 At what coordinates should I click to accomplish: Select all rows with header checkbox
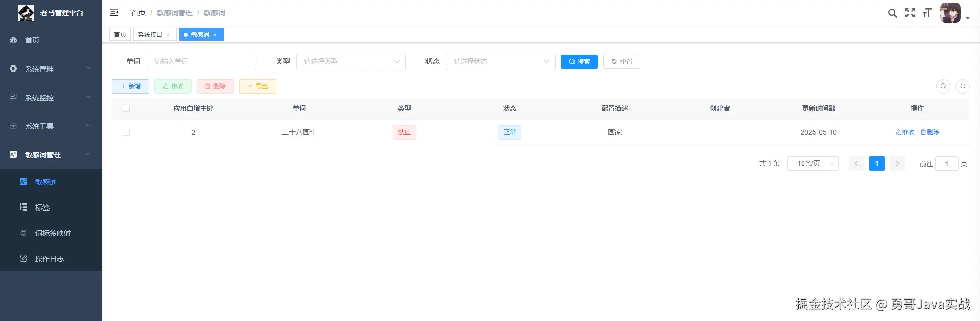(126, 108)
